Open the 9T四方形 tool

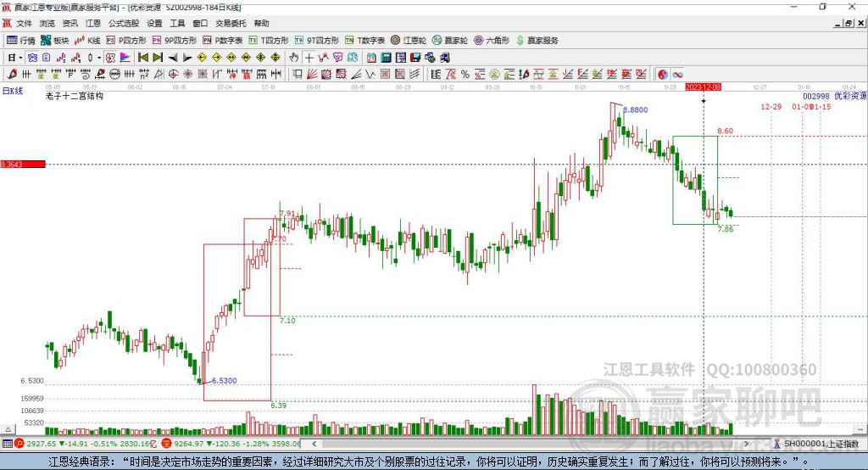[317, 41]
